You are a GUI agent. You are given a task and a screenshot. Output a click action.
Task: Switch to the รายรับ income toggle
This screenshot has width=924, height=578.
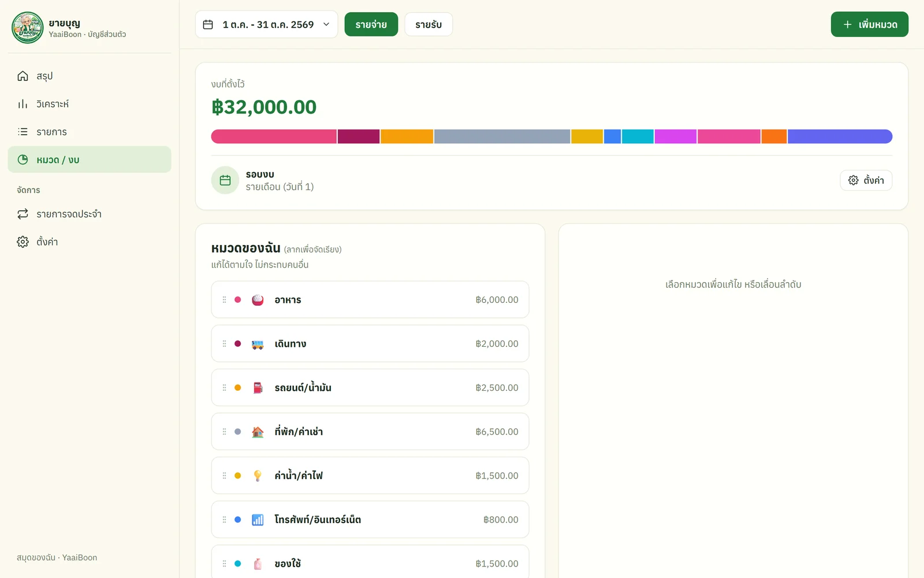[429, 24]
